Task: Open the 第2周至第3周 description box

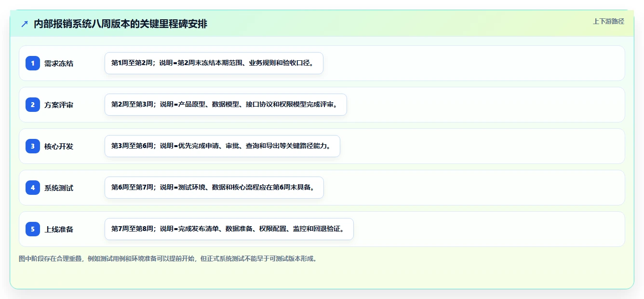Action: [226, 105]
